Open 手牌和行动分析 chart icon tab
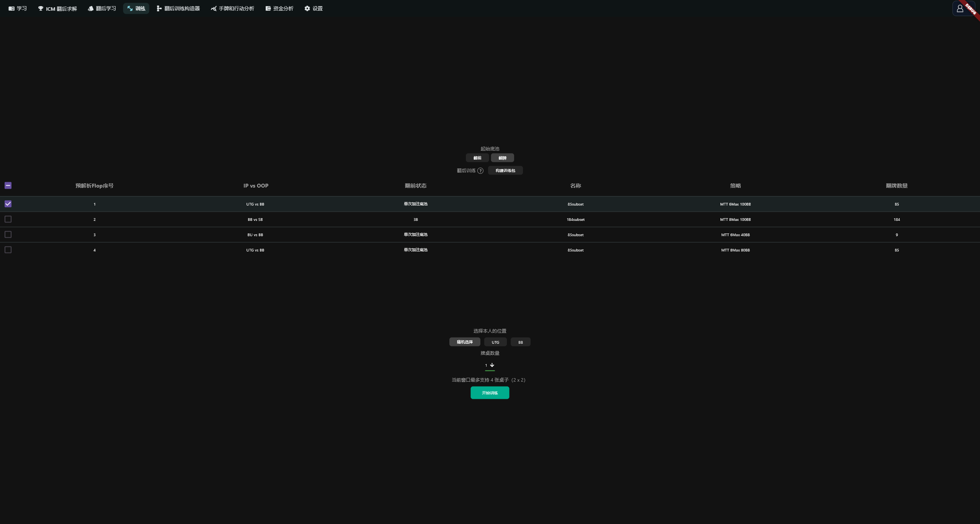This screenshot has height=524, width=980. tap(232, 8)
